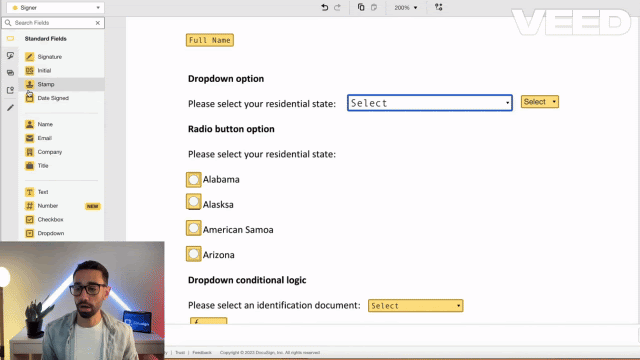Image resolution: width=640 pixels, height=360 pixels.
Task: Click the undo arrow in toolbar
Action: click(324, 7)
